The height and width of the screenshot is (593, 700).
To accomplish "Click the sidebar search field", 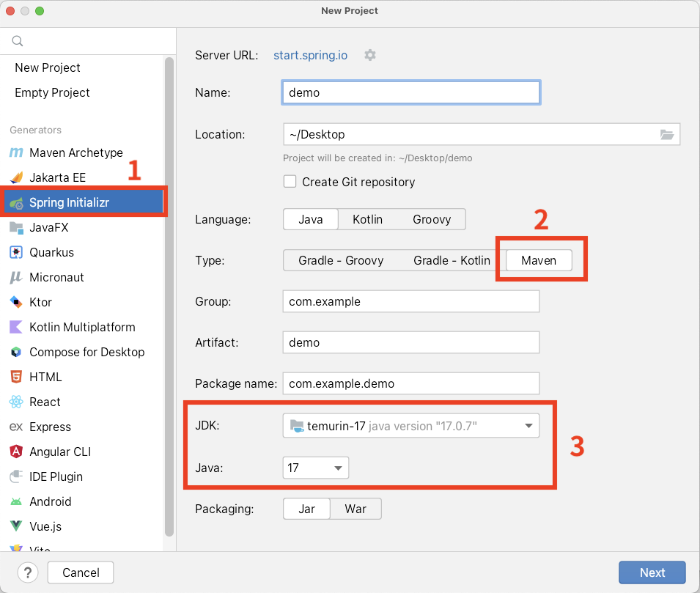I will 88,41.
